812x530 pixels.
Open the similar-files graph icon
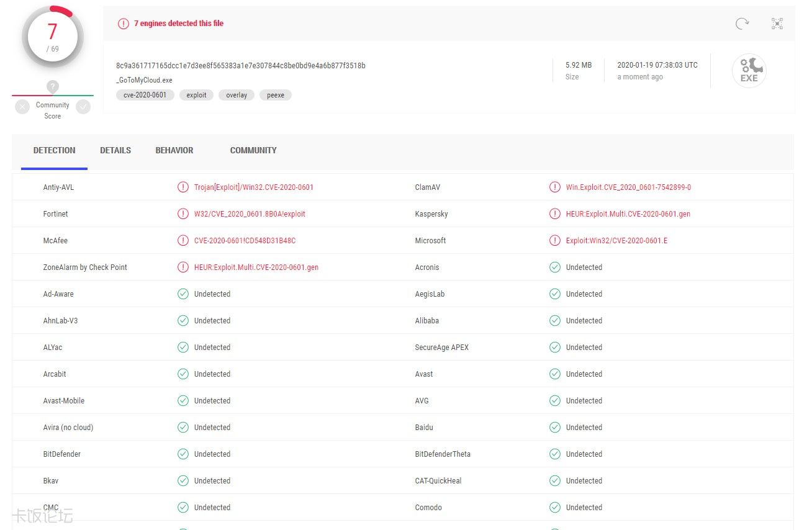click(777, 24)
